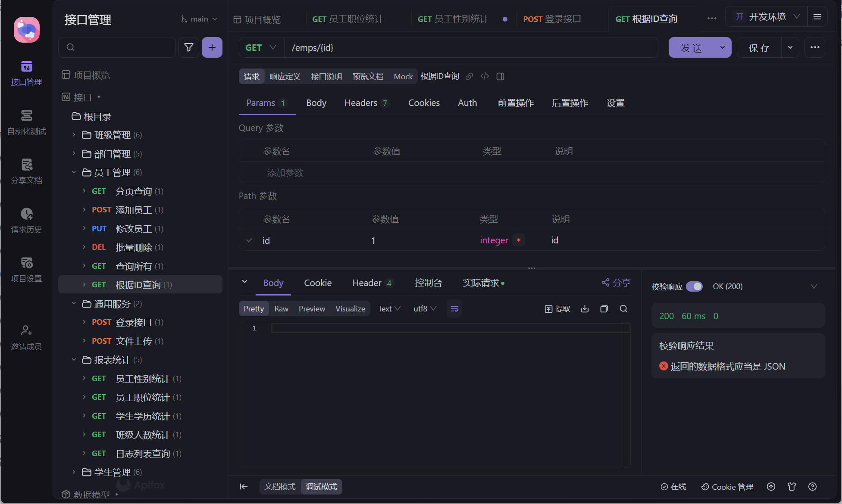Search within the response body
This screenshot has height=504, width=842.
coord(623,309)
